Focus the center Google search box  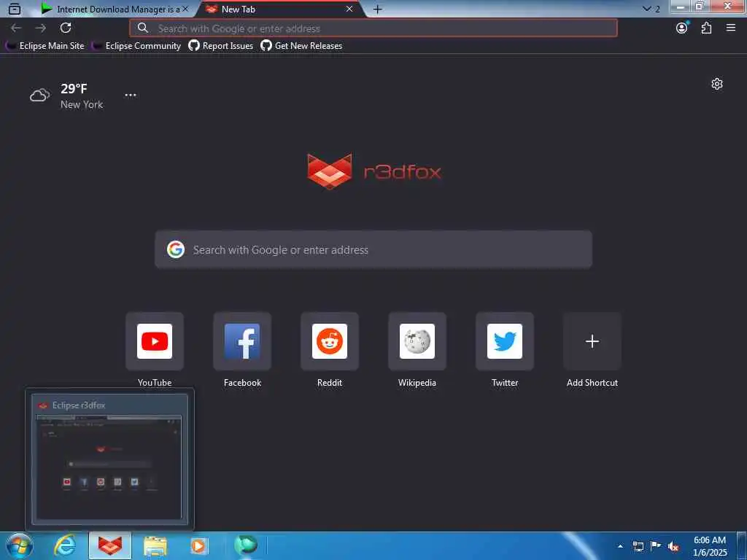pyautogui.click(x=373, y=249)
